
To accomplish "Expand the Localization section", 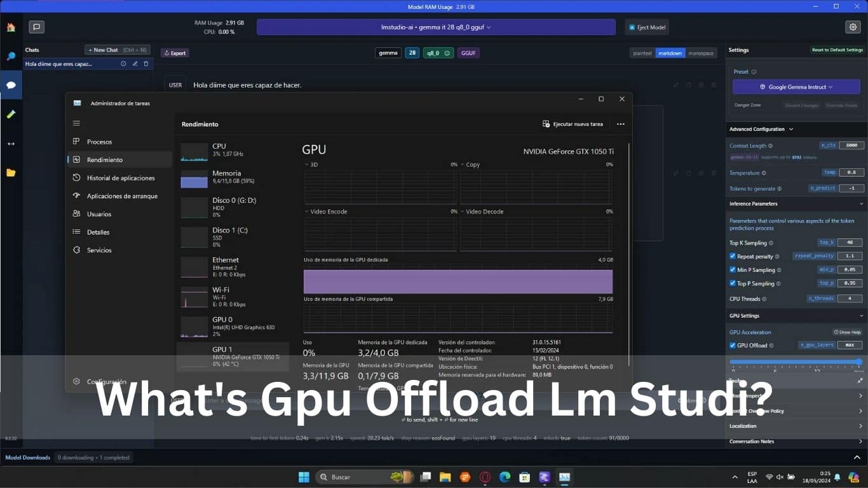I will tap(796, 426).
